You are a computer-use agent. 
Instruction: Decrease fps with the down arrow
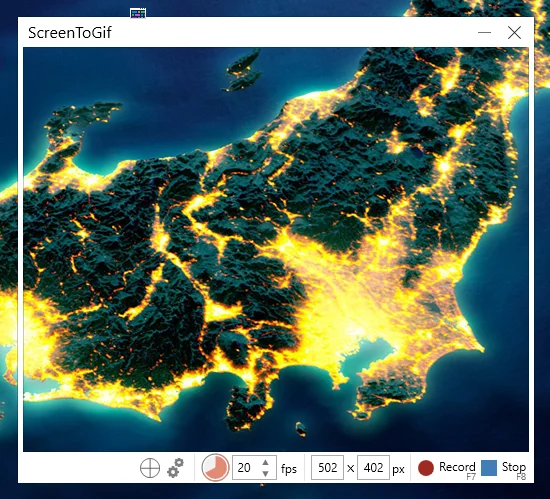tap(266, 474)
